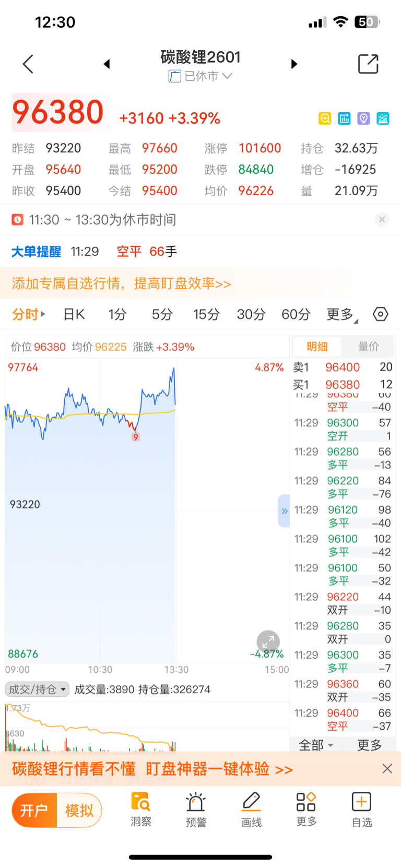This screenshot has width=401, height=868.
Task: Open the 洞察 insight icon
Action: click(141, 809)
